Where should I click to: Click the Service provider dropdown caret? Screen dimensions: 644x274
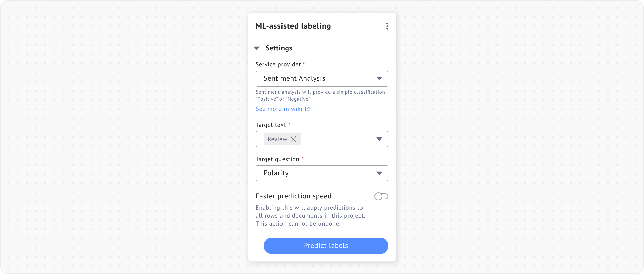point(380,78)
